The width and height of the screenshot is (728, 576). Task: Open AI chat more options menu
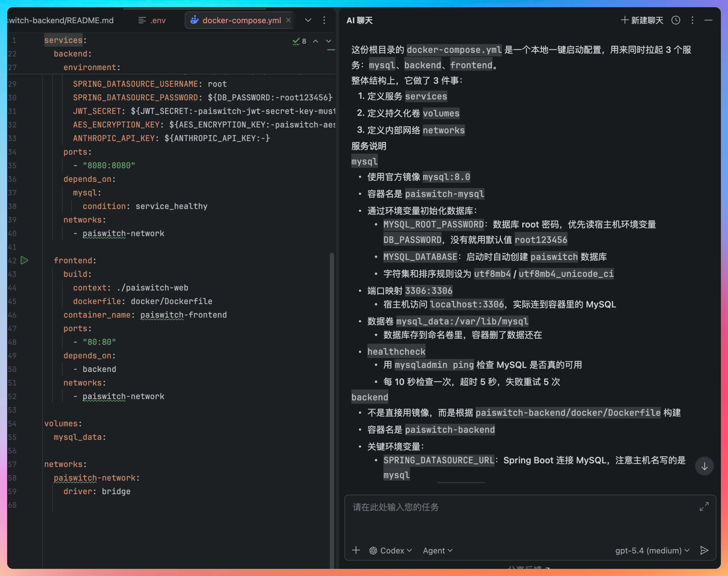point(692,20)
